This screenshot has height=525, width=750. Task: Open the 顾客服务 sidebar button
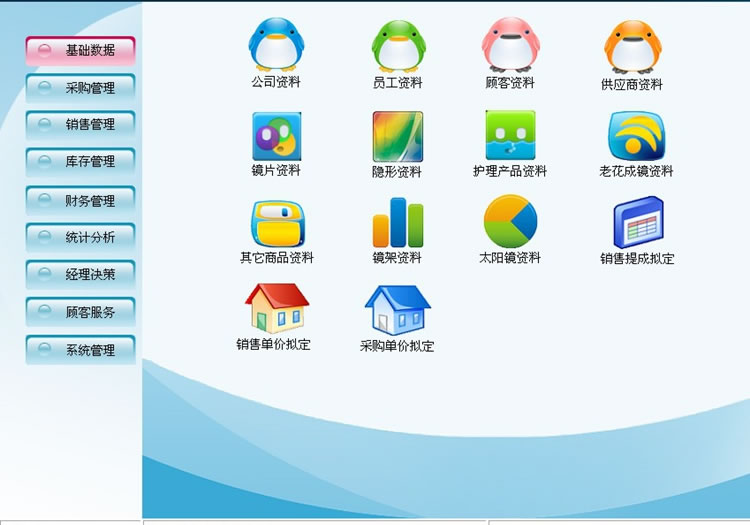pos(80,312)
